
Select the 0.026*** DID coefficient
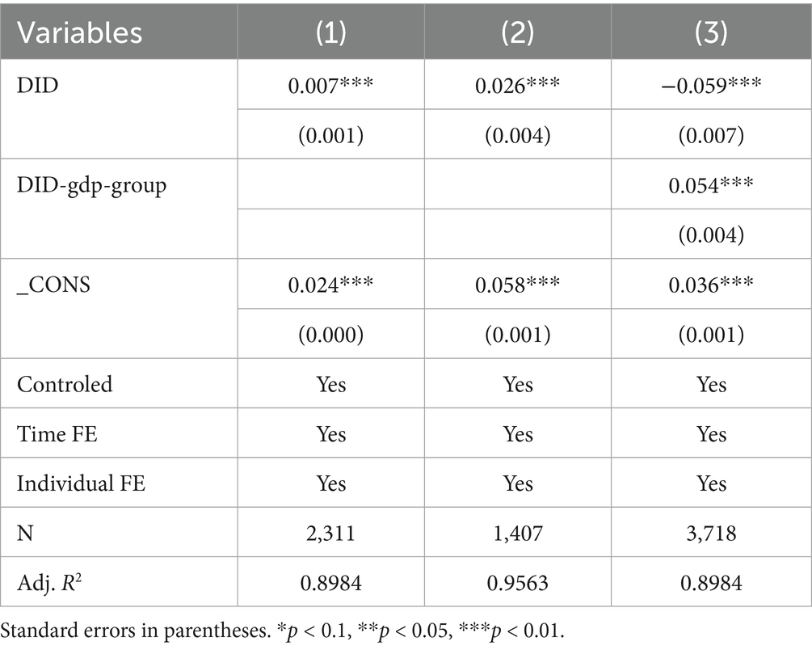click(518, 86)
